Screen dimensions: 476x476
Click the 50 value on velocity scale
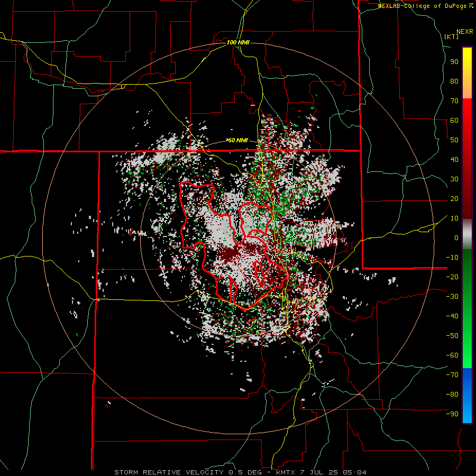(x=454, y=140)
